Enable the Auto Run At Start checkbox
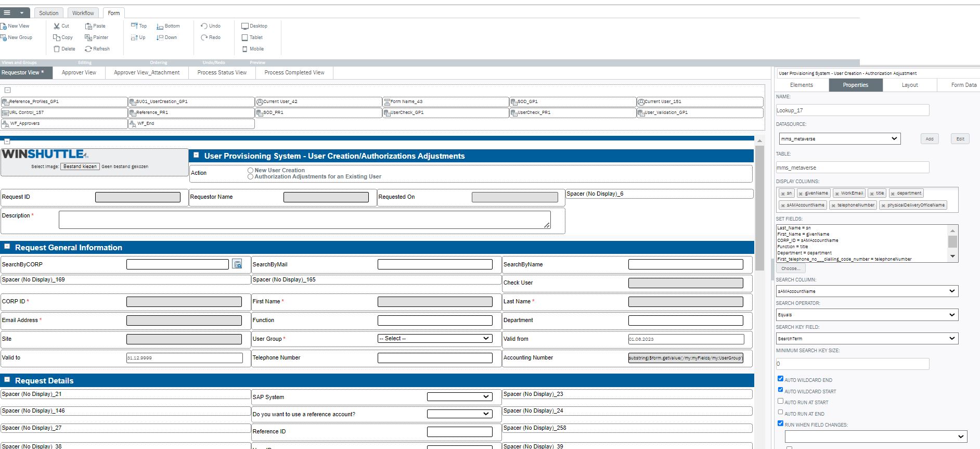 point(780,401)
